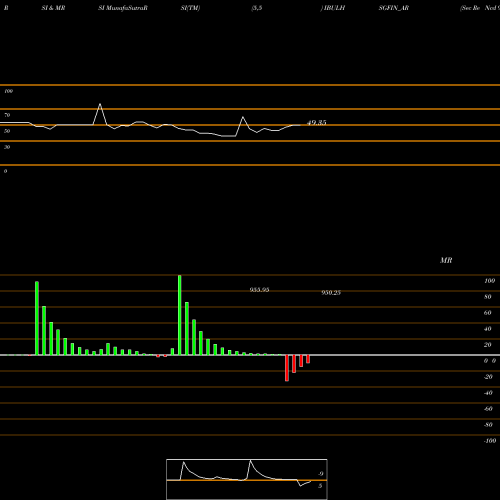Click the "5" value in the mini chart
Screen dimensions: 500x500
pyautogui.click(x=320, y=486)
